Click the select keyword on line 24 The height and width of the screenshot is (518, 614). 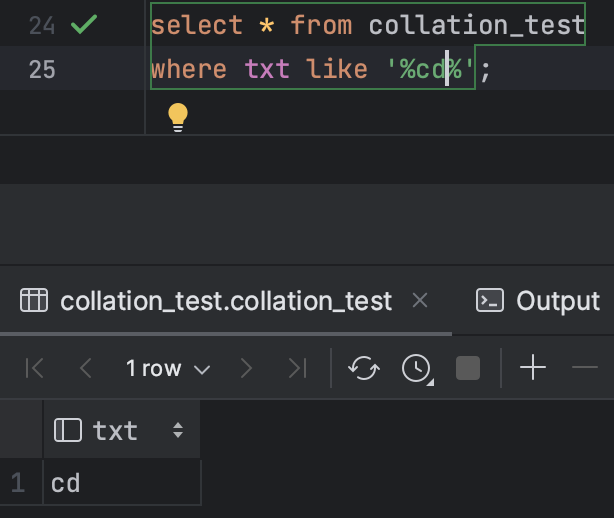click(197, 25)
